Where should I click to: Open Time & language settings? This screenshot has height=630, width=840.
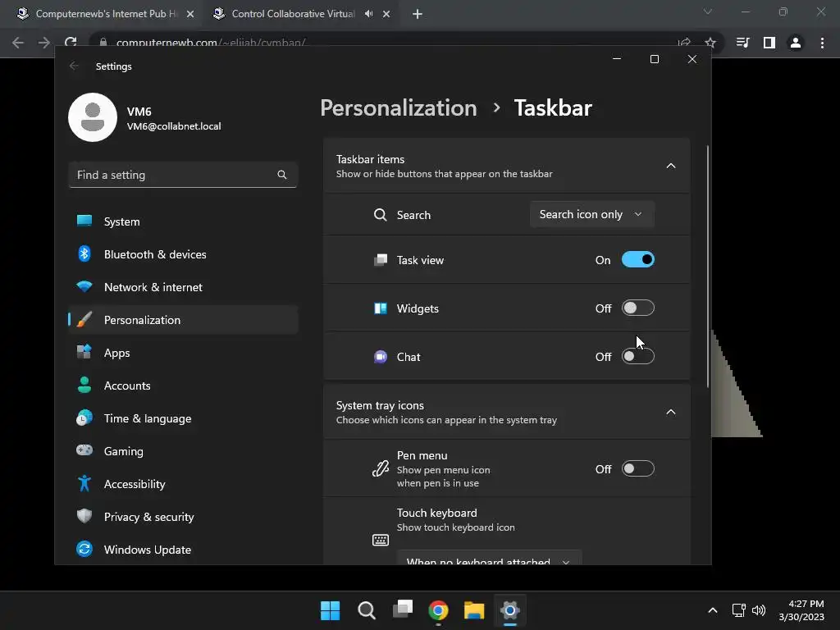[x=183, y=418]
